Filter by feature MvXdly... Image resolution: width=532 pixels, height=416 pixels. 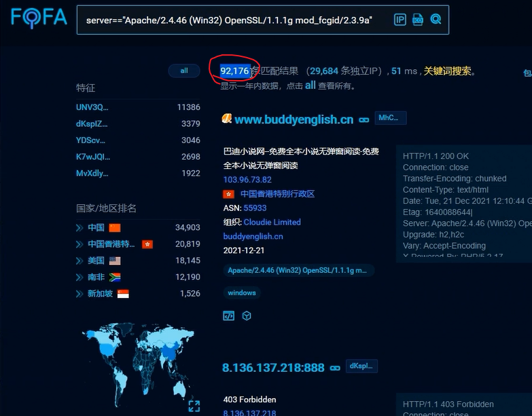92,174
